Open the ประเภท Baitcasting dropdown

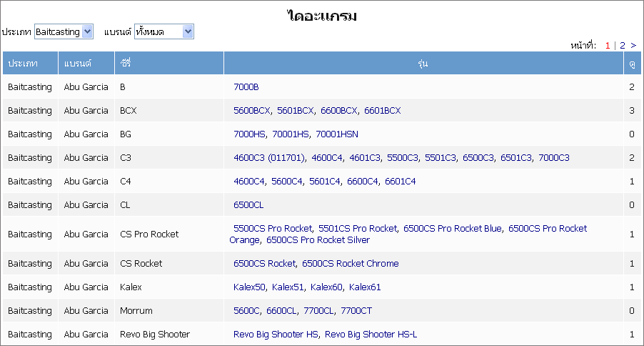pyautogui.click(x=64, y=31)
